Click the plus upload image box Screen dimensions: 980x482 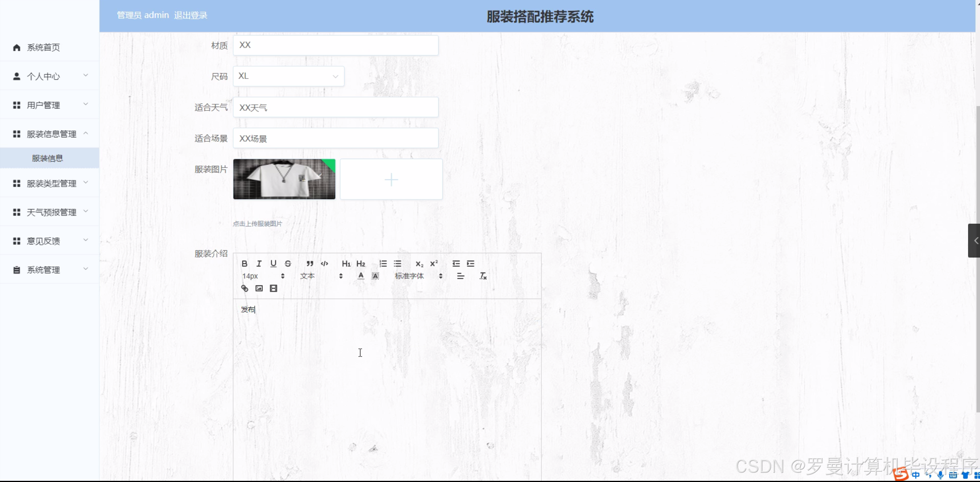click(x=391, y=179)
